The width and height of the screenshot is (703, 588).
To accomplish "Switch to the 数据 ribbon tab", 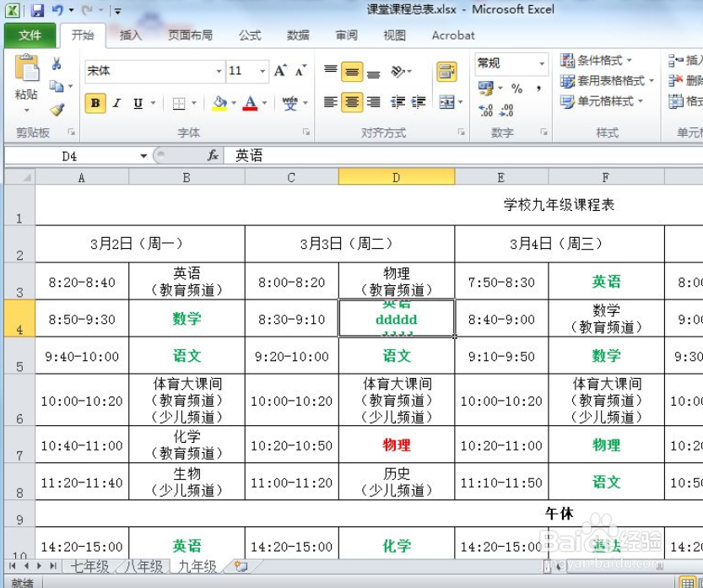I will pyautogui.click(x=298, y=35).
